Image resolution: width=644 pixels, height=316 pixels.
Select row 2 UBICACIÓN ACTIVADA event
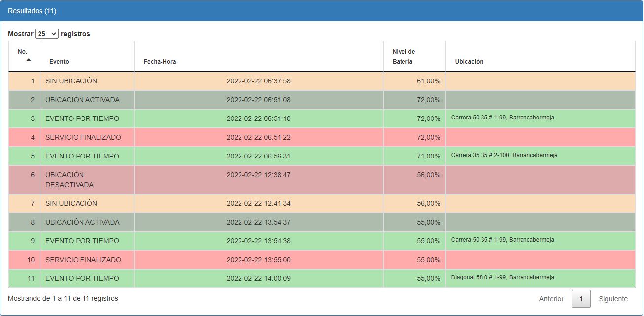pyautogui.click(x=82, y=100)
